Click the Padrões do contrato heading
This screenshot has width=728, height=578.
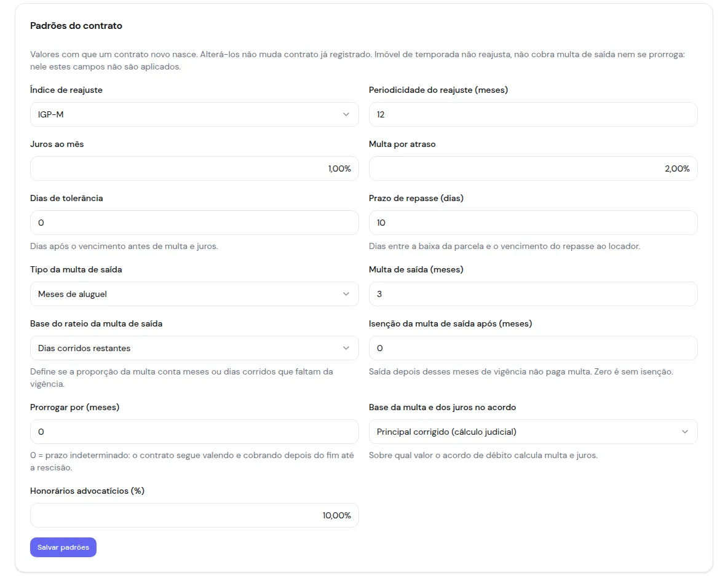[x=76, y=26]
